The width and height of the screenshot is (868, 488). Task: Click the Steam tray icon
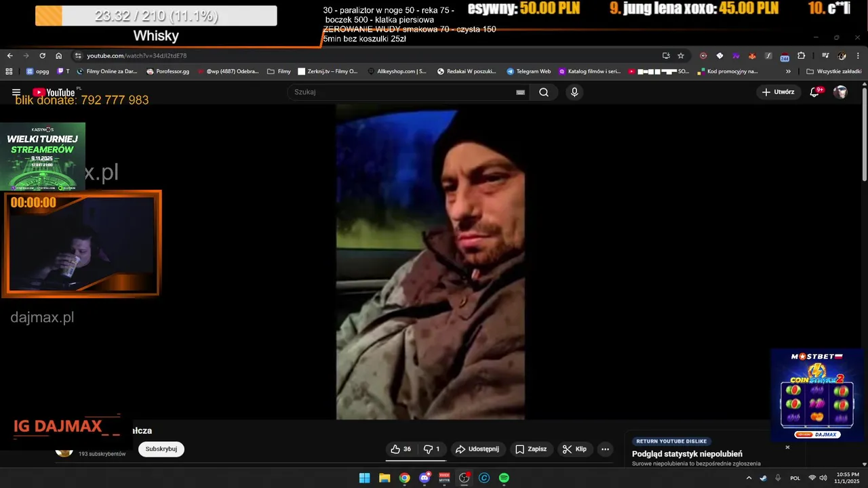pyautogui.click(x=763, y=478)
